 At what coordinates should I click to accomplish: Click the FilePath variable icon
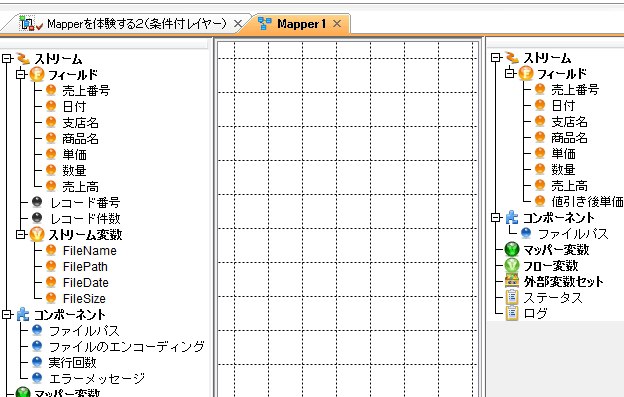pyautogui.click(x=51, y=266)
